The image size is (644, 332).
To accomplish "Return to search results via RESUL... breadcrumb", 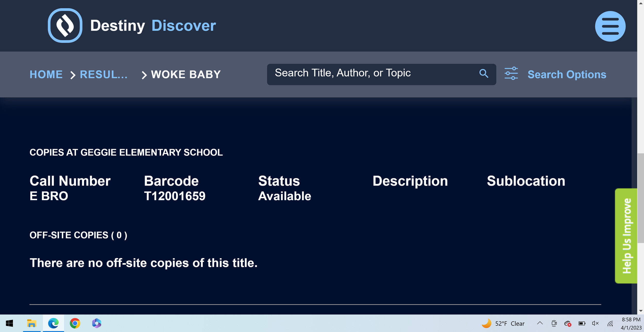I will click(104, 74).
